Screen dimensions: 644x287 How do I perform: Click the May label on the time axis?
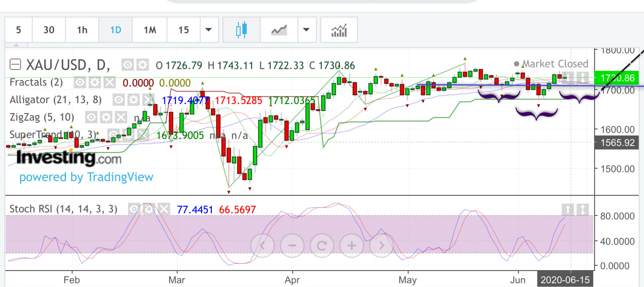[407, 280]
